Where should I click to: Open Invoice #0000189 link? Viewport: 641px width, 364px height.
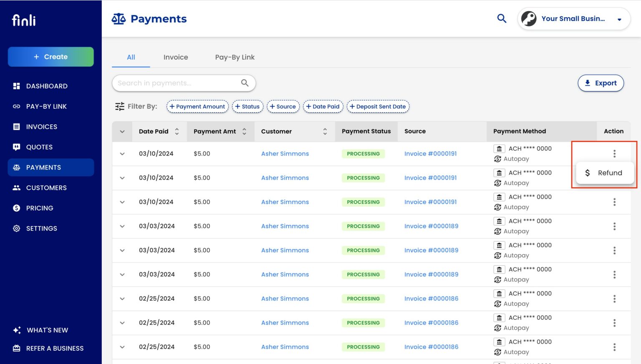[x=431, y=226]
